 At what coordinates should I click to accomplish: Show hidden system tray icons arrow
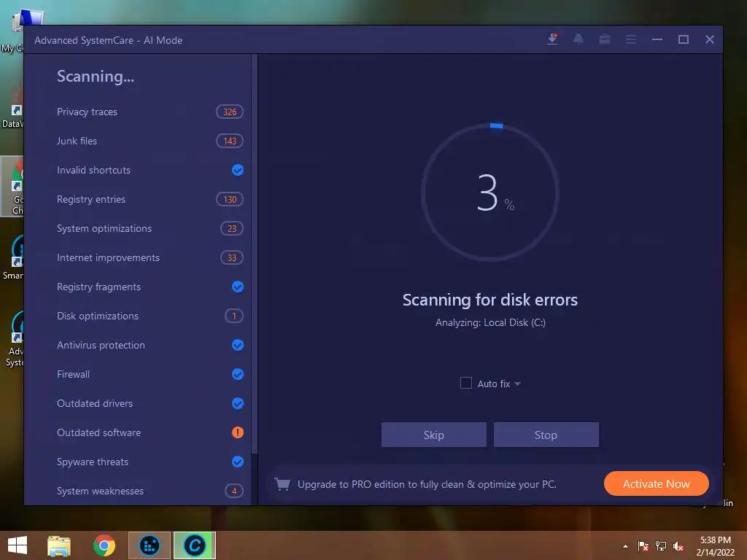click(625, 546)
